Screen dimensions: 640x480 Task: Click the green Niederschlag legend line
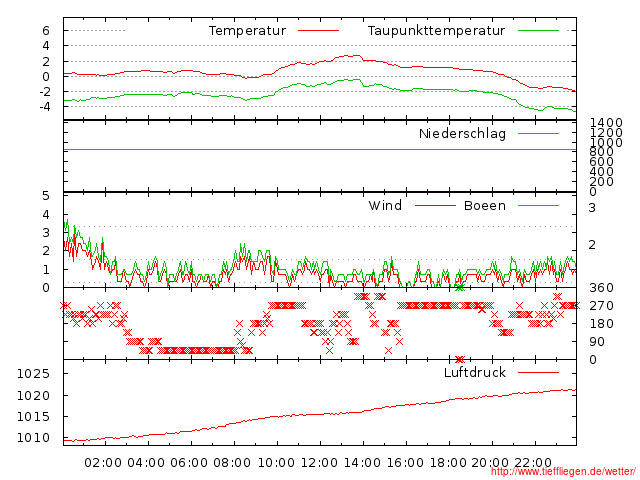[x=538, y=133]
